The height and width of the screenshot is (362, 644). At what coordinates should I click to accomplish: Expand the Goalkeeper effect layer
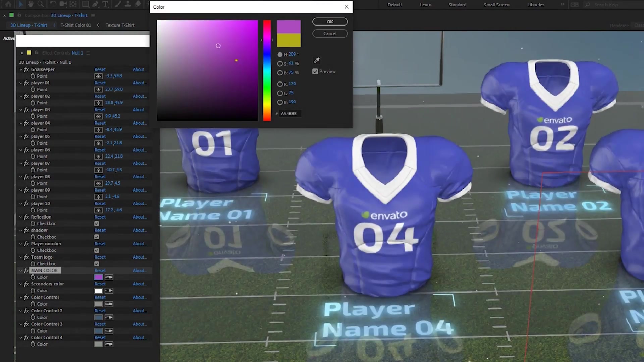pyautogui.click(x=21, y=69)
